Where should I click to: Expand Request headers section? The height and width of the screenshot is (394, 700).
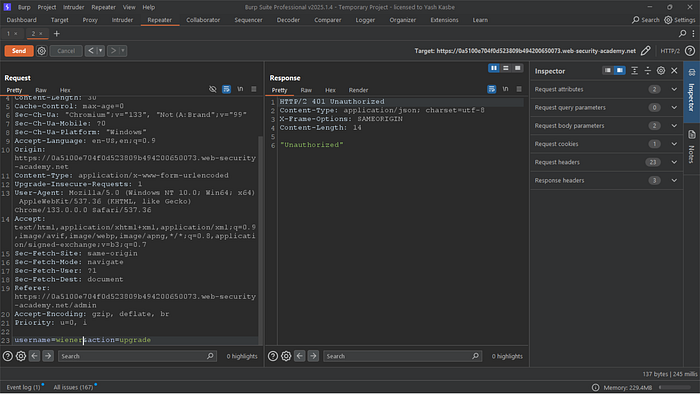pyautogui.click(x=606, y=162)
